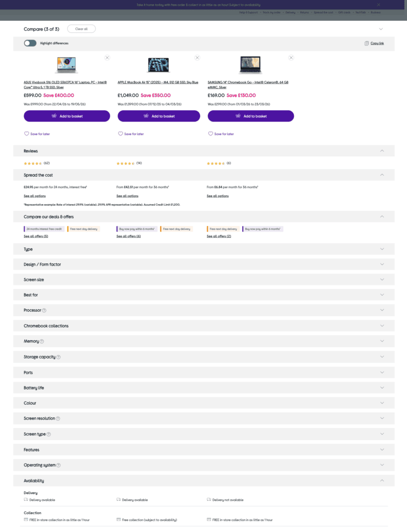Open Returns link in top bar
This screenshot has height=532, width=407.
click(305, 12)
